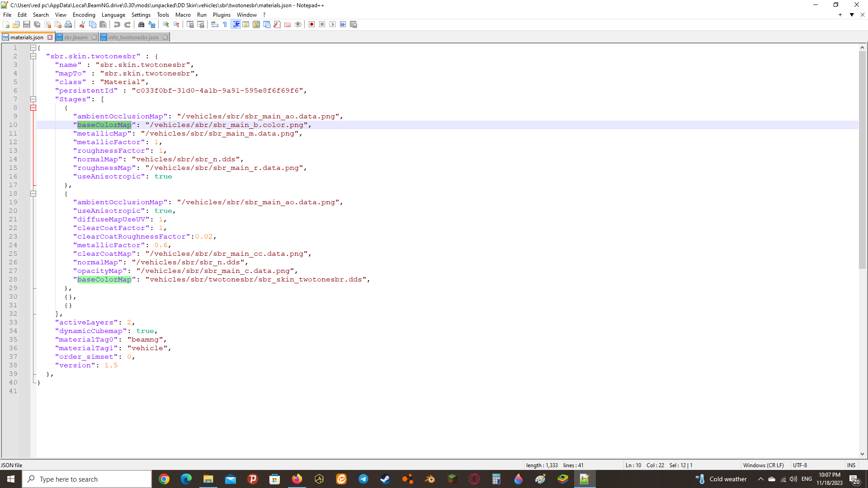
Task: Toggle show all characters pilcrow button
Action: (225, 24)
